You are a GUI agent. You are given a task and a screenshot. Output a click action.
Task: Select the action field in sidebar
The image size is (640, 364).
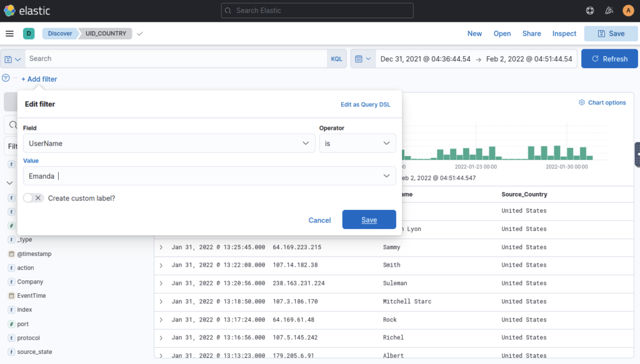(x=25, y=268)
